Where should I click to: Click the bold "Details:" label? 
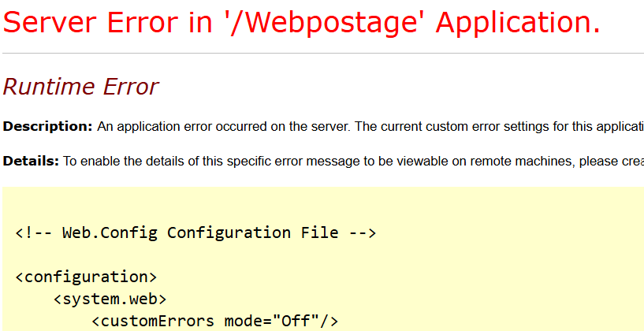(32, 162)
